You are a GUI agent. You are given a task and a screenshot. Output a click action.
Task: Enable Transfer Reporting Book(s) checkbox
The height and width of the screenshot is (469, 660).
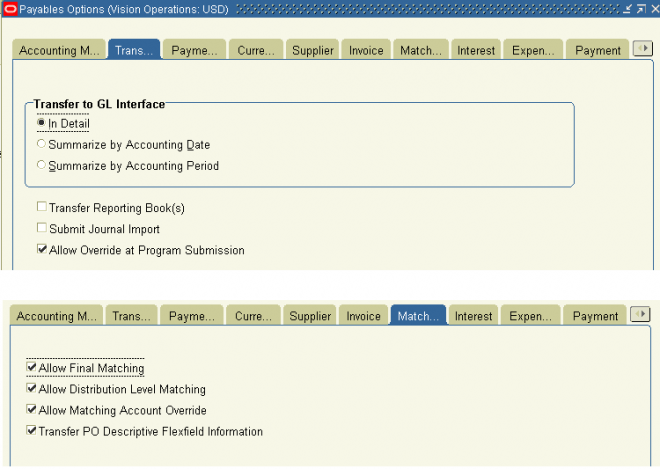pos(42,207)
